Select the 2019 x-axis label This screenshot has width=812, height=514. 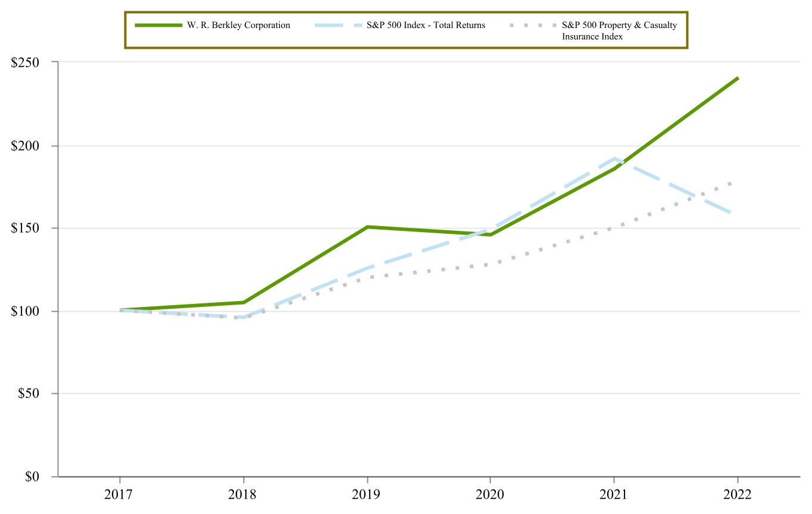367,494
